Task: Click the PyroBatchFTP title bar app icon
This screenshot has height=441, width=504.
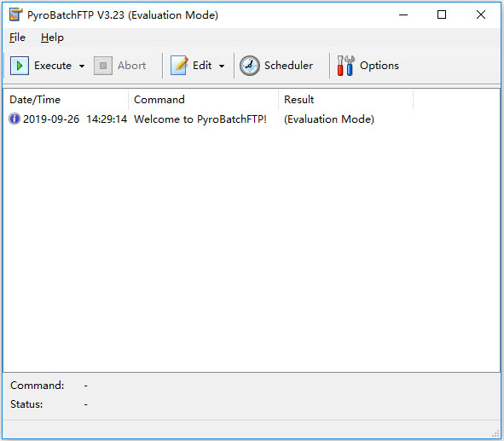Action: [x=15, y=15]
